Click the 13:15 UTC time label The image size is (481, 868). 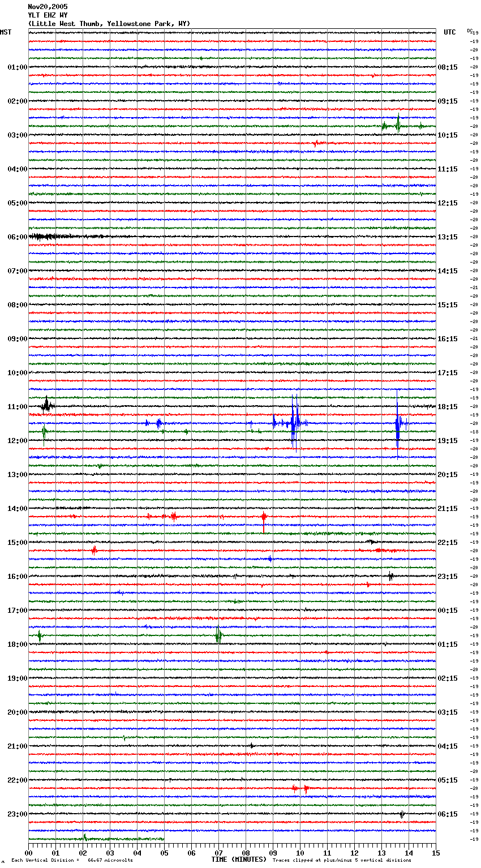pyautogui.click(x=448, y=237)
